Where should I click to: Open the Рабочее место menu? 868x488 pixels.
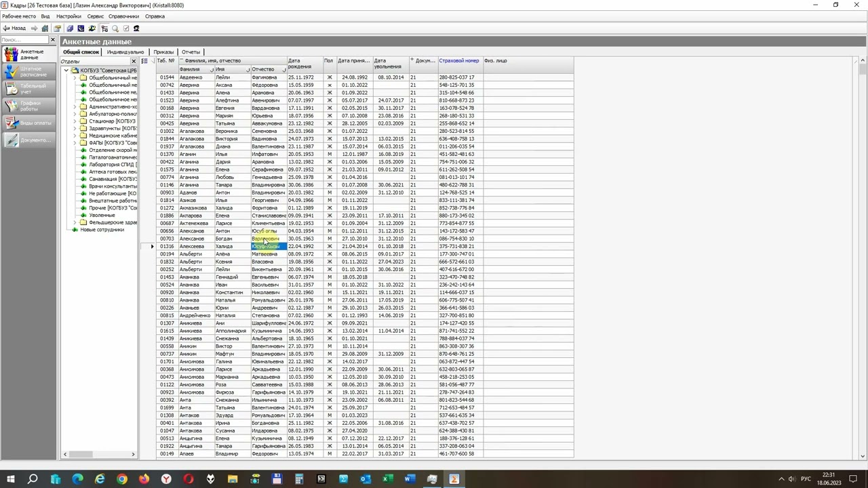19,16
